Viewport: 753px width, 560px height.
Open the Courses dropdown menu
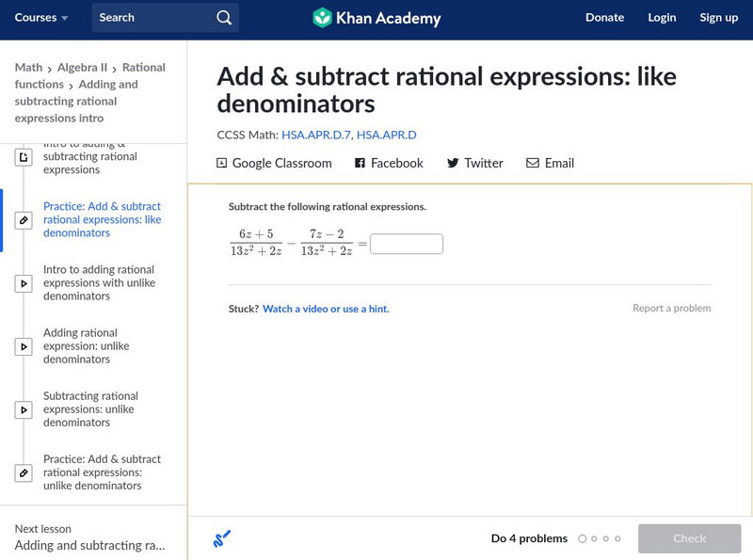(41, 18)
